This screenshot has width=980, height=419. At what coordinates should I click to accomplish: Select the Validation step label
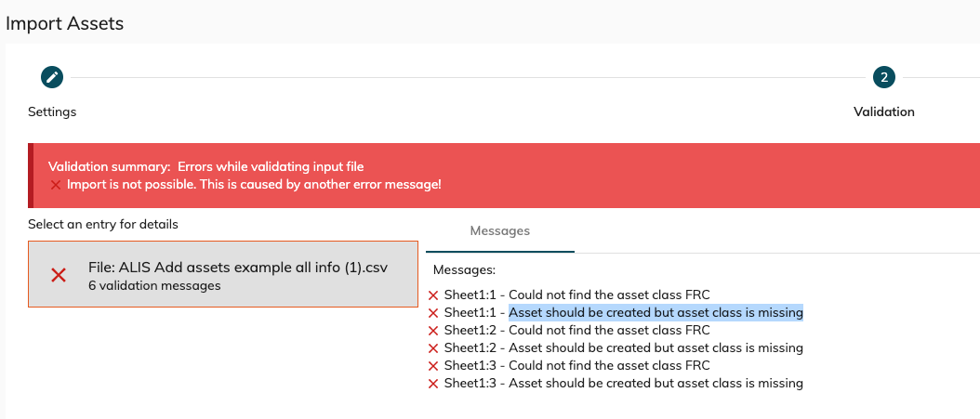point(883,112)
